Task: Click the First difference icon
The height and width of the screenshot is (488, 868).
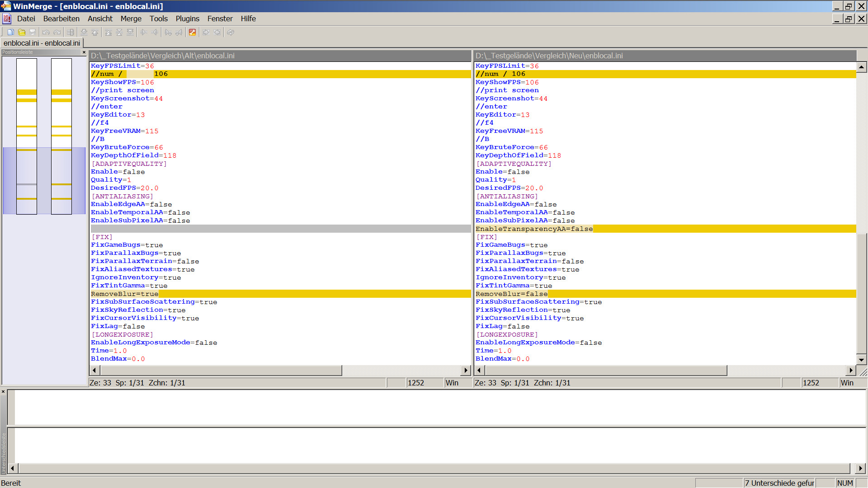Action: click(108, 33)
